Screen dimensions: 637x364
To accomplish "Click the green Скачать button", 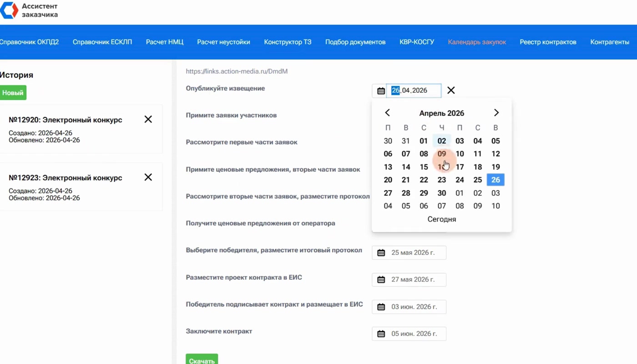I will [x=202, y=359].
